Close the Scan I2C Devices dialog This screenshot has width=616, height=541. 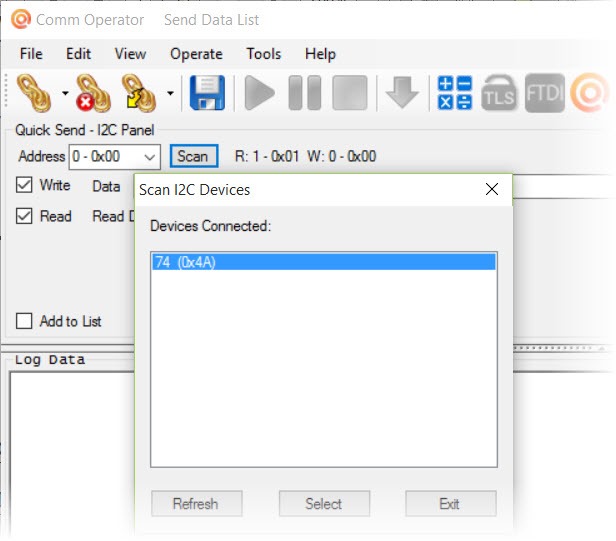coord(492,189)
